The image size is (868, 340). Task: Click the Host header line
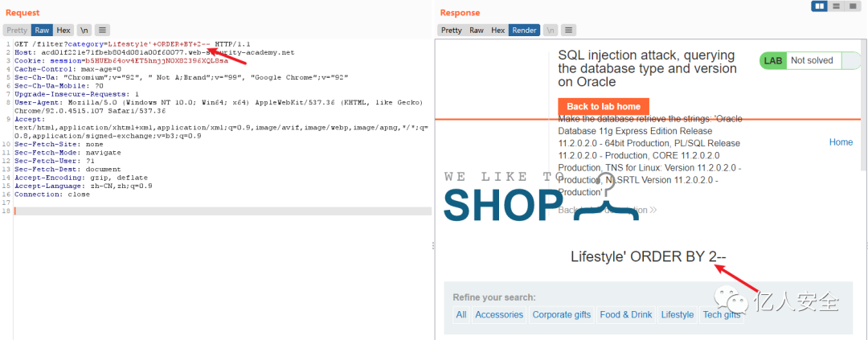coord(154,52)
